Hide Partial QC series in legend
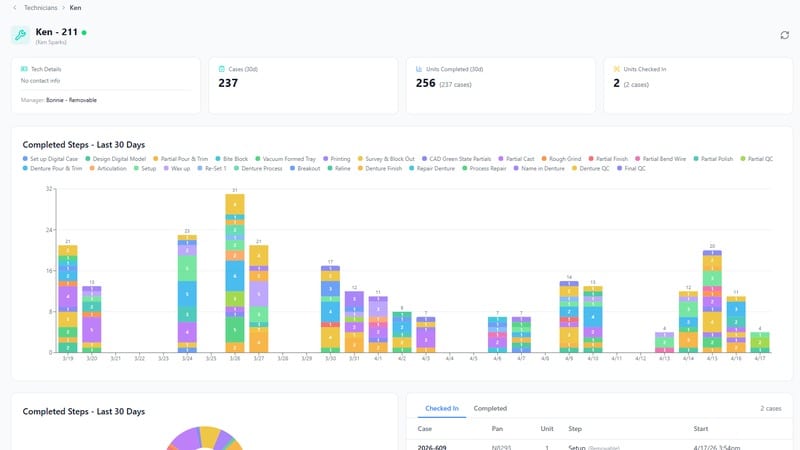This screenshot has height=450, width=800. point(757,159)
